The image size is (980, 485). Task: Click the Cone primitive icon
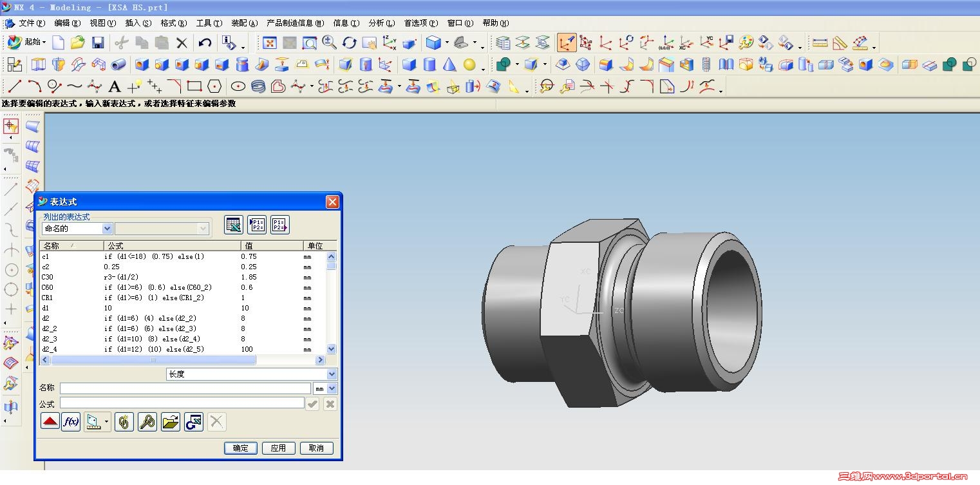[449, 64]
